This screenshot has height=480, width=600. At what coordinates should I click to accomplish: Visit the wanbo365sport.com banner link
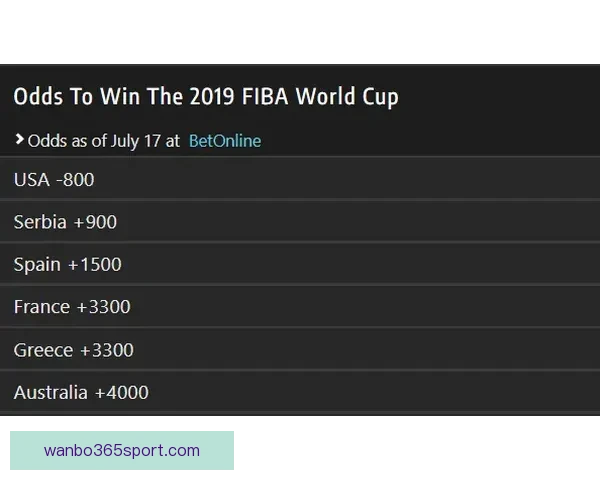[x=122, y=450]
